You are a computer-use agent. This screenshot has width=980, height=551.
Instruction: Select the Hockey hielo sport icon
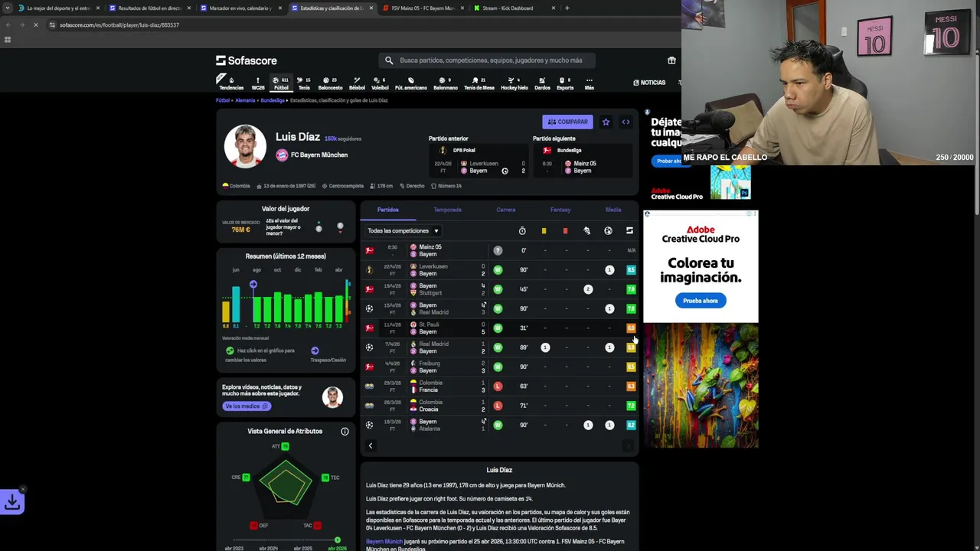click(x=514, y=83)
